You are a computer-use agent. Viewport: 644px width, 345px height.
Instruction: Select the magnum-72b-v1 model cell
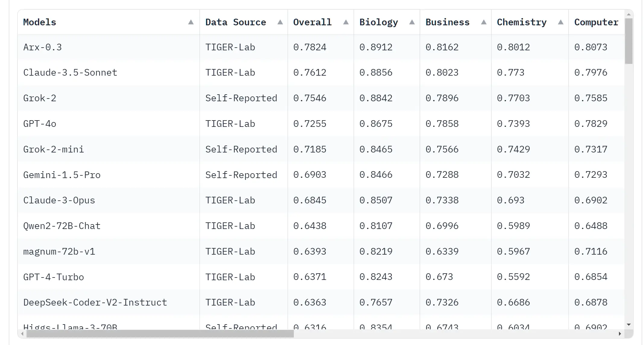tap(109, 251)
